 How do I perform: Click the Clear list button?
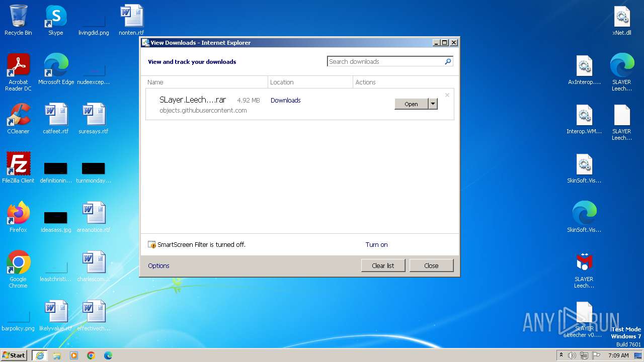[383, 265]
